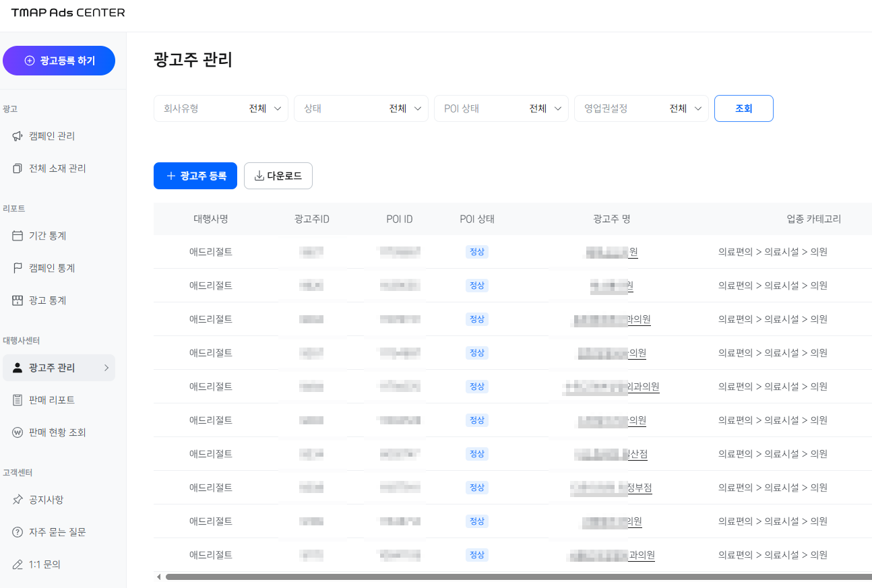Click the POI 상태 column header
Image resolution: width=872 pixels, height=588 pixels.
[x=477, y=219]
